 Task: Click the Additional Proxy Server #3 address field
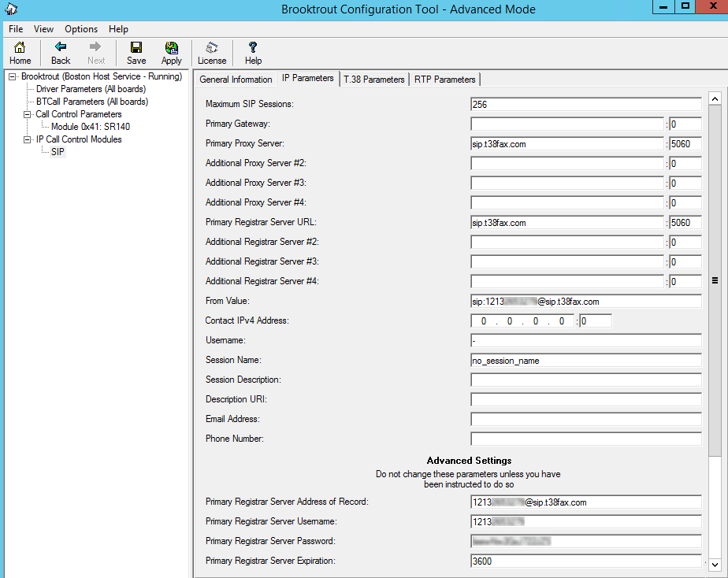(x=567, y=183)
